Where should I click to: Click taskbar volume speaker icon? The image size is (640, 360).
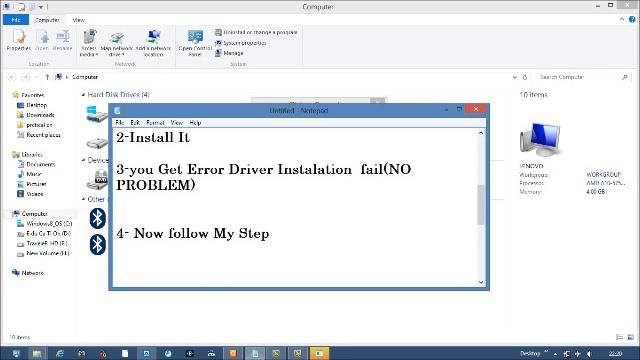tap(589, 353)
